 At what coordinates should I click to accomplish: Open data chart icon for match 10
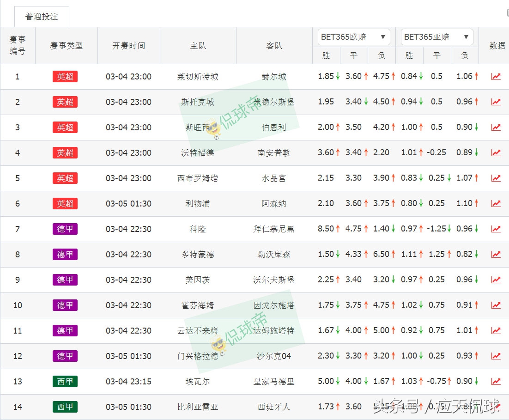[496, 305]
